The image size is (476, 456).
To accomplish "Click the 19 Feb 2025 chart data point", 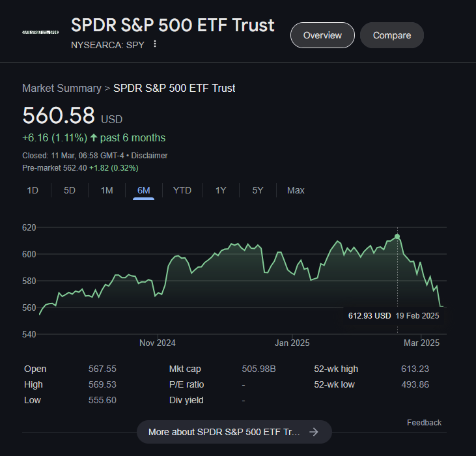I will pos(397,236).
